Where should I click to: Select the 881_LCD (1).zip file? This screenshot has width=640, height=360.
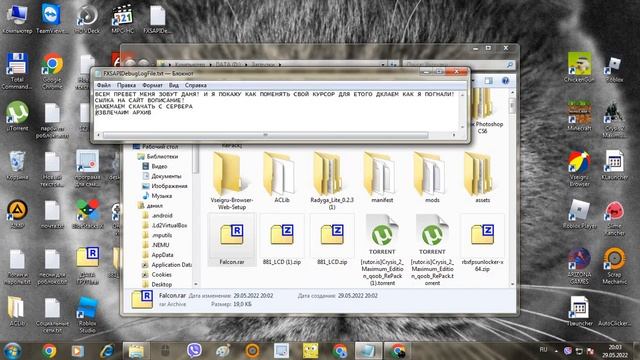[282, 241]
